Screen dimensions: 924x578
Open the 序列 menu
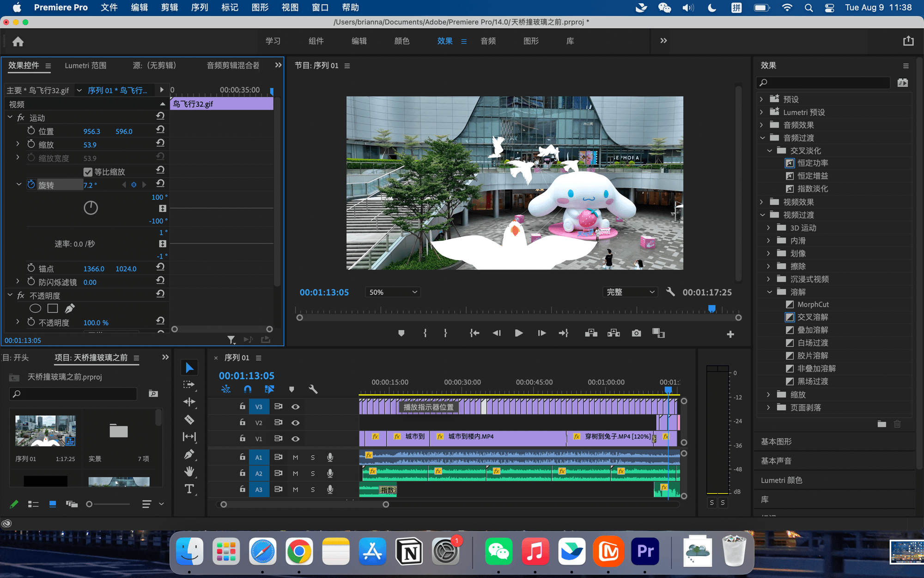(200, 7)
